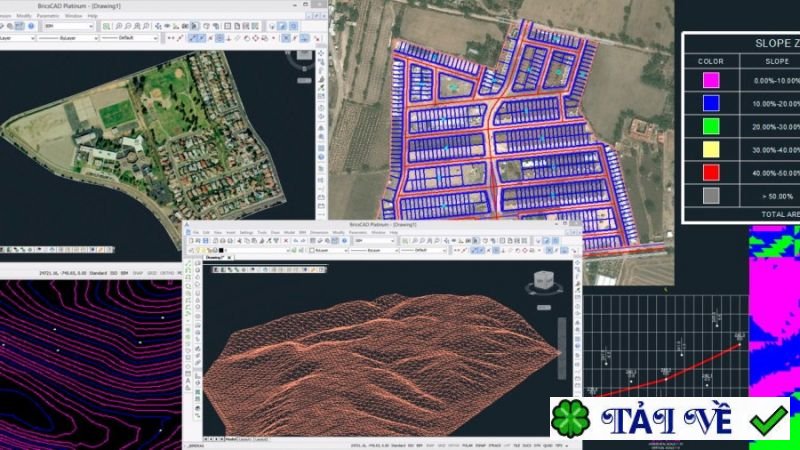Click Undo arrow in front window toolbar

coord(296,241)
